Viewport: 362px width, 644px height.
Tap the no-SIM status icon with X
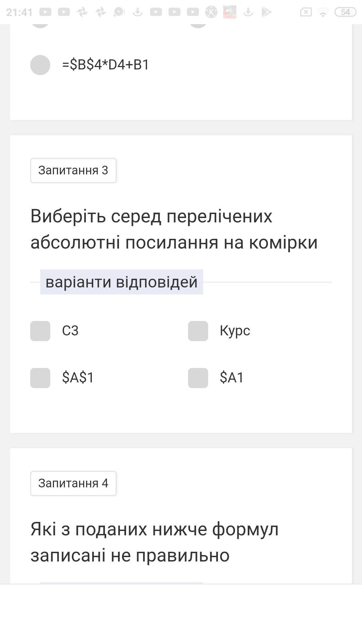[x=306, y=12]
